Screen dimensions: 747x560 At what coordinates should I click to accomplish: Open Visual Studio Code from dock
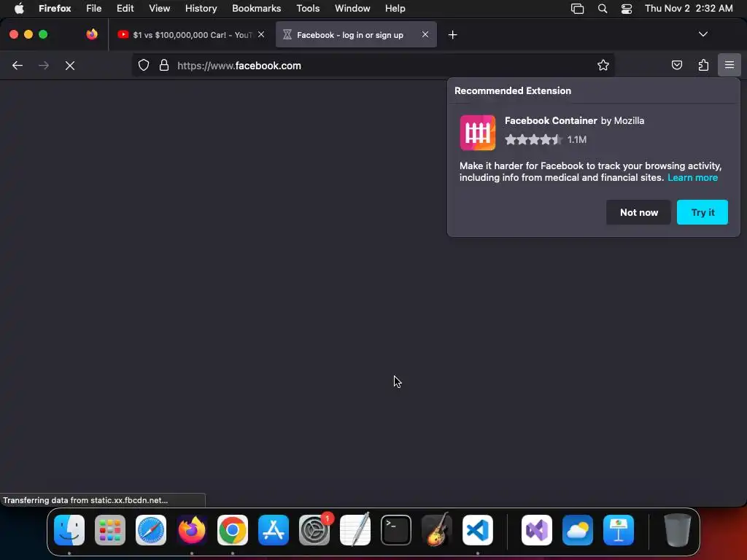(x=478, y=530)
